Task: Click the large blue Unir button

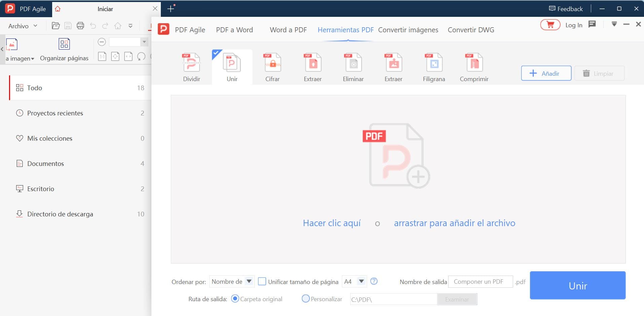Action: [x=578, y=285]
